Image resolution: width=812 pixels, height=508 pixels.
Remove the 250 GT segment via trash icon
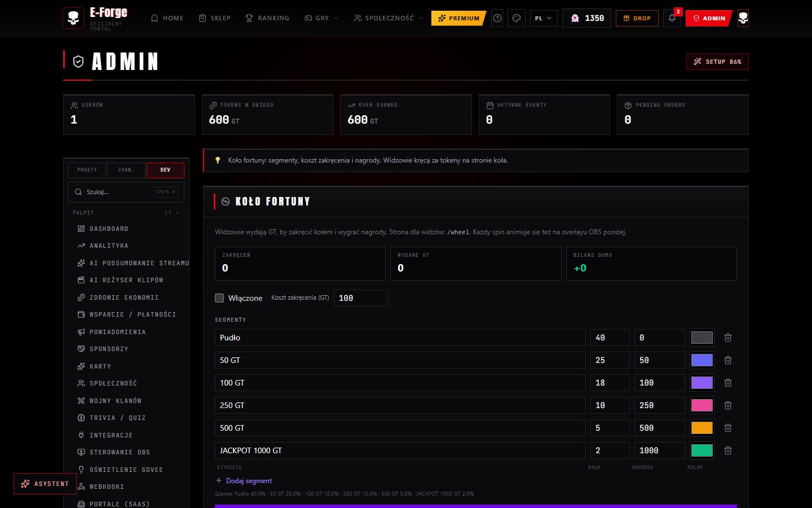click(728, 405)
